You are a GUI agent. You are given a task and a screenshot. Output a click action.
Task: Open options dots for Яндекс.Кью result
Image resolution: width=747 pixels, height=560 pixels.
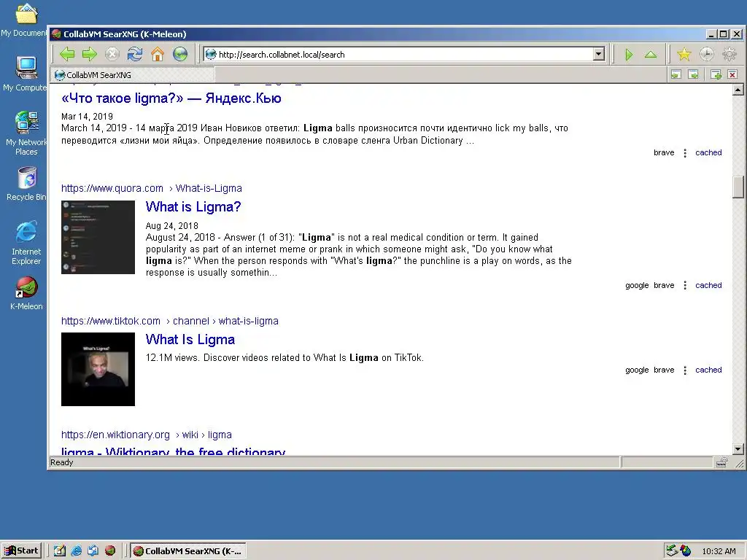(x=685, y=153)
